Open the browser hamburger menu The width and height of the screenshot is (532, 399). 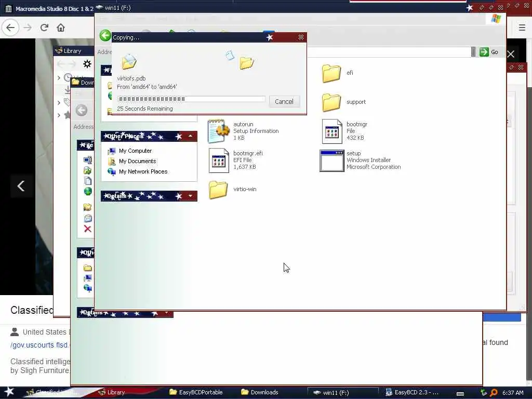(x=522, y=28)
